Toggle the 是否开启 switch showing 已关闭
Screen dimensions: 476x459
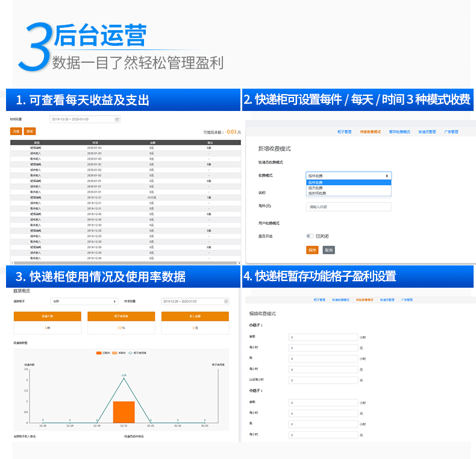[x=310, y=236]
